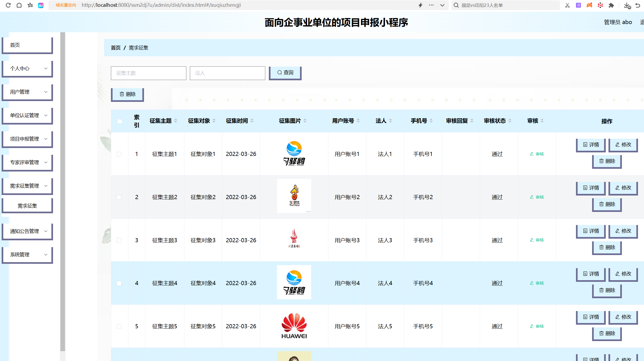Screen dimensions: 644x361
Task: Go to the browser home icon
Action: pos(19,5)
